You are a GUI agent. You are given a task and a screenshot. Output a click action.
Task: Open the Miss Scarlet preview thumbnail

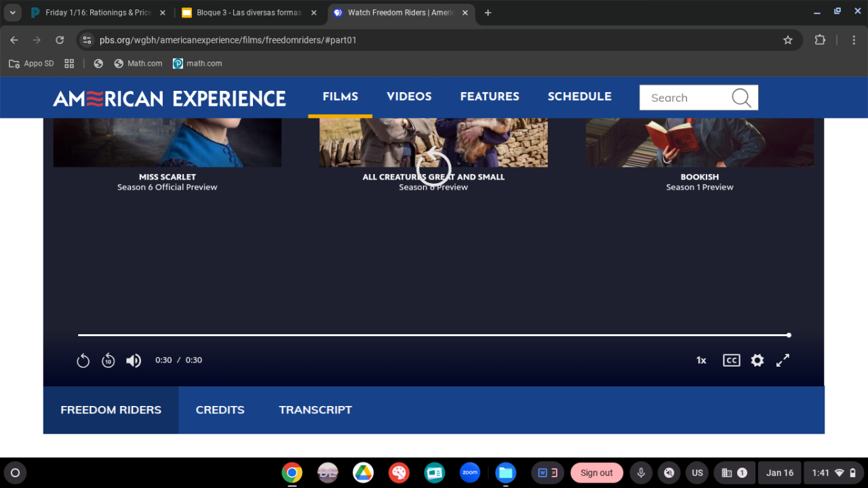pos(167,142)
